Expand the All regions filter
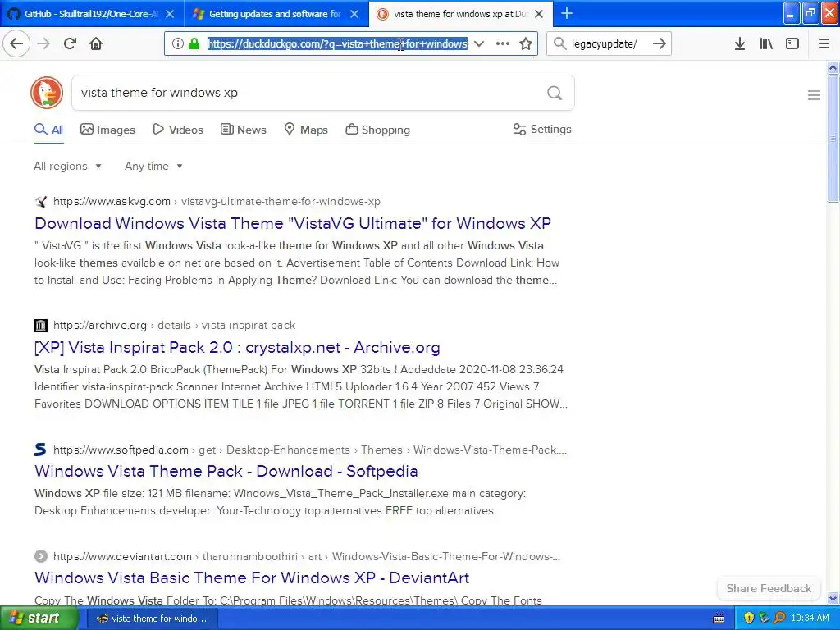This screenshot has height=630, width=840. click(x=67, y=166)
